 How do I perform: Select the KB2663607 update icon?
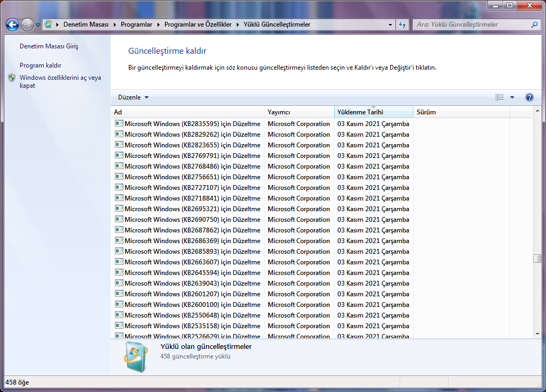click(119, 262)
